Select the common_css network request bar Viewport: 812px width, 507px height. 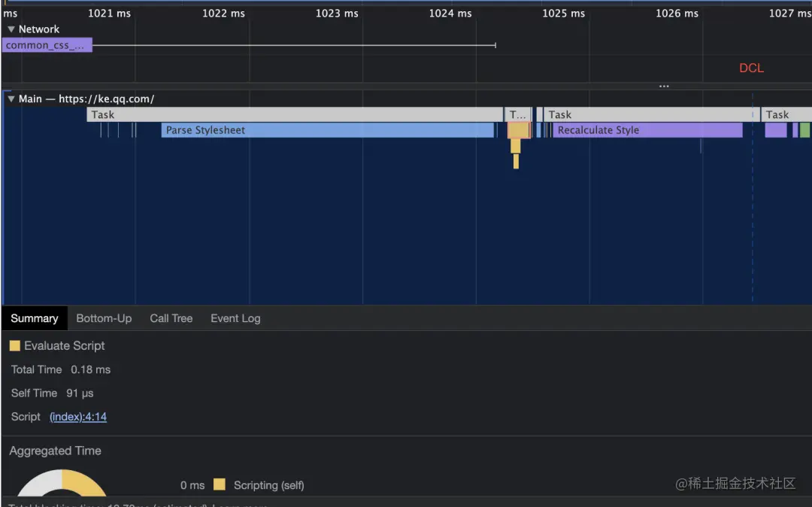(x=47, y=45)
